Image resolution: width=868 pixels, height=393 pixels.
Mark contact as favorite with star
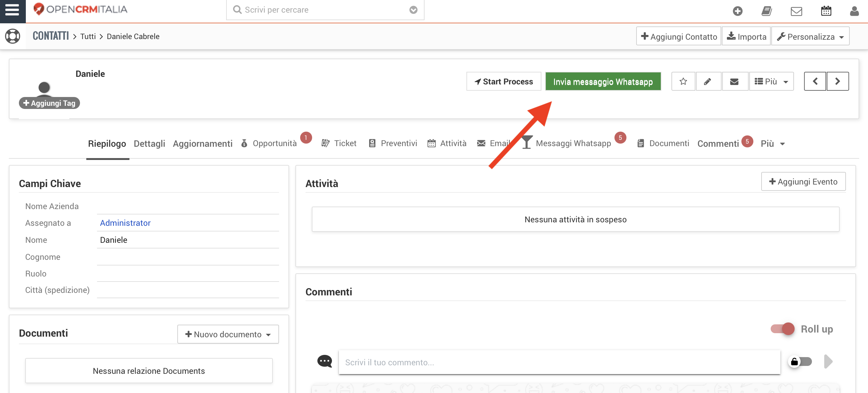(x=683, y=81)
